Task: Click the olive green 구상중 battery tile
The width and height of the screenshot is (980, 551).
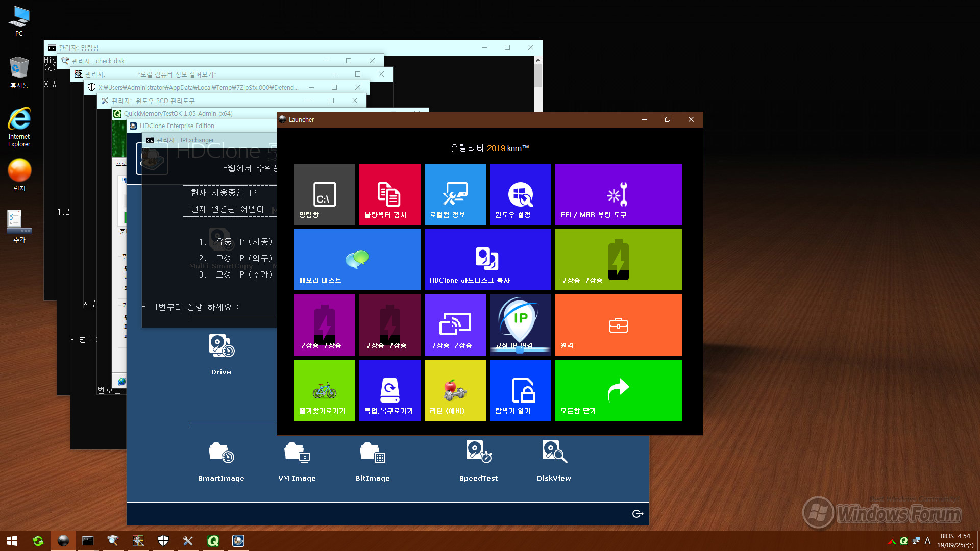Action: click(x=618, y=260)
